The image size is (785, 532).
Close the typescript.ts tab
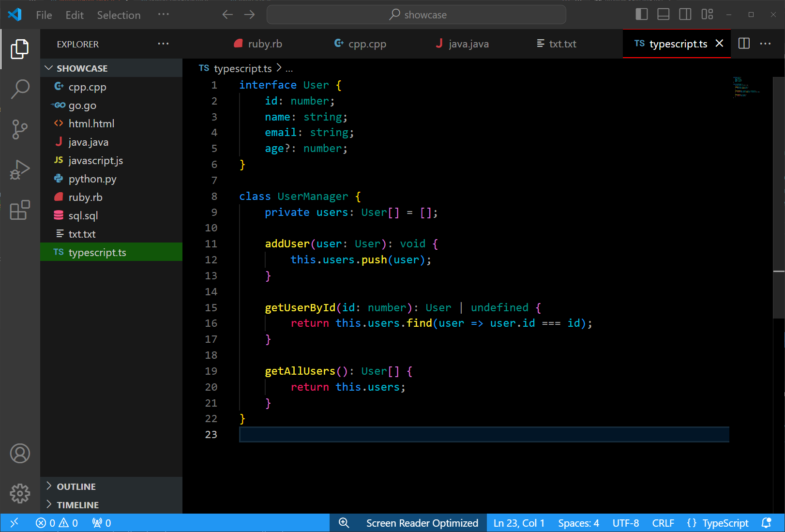(x=719, y=44)
